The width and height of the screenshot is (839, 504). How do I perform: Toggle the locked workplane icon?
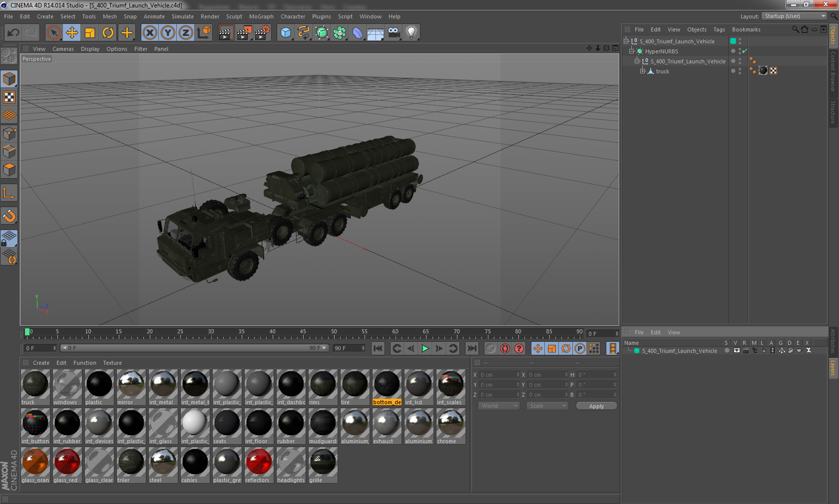(9, 238)
